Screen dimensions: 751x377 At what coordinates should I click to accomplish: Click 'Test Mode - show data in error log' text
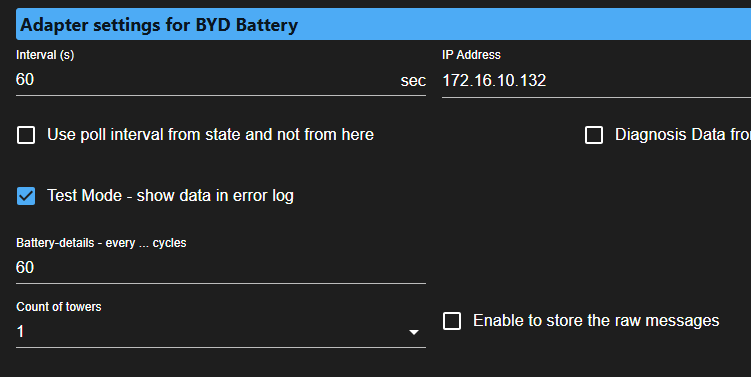pyautogui.click(x=171, y=196)
